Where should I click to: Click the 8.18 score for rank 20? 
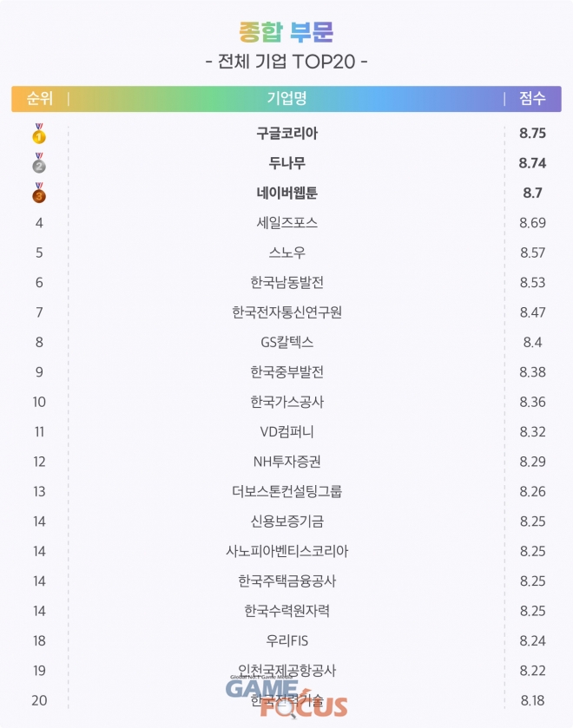(x=532, y=700)
